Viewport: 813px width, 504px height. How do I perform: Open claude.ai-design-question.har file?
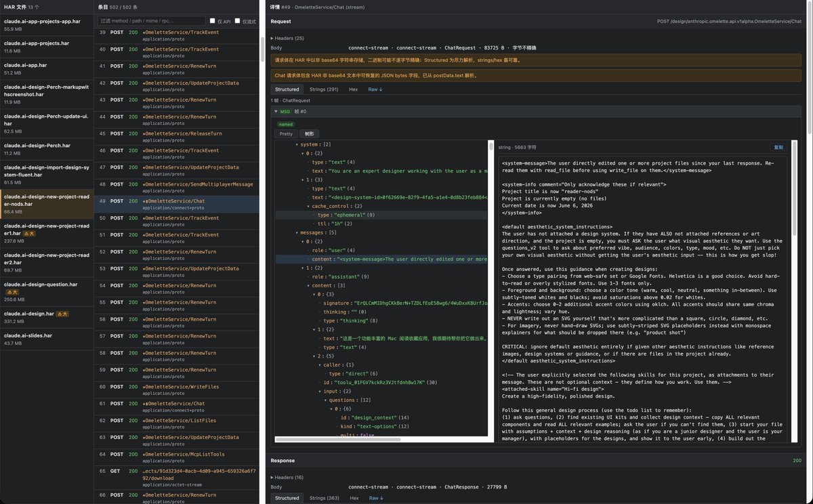(45, 291)
